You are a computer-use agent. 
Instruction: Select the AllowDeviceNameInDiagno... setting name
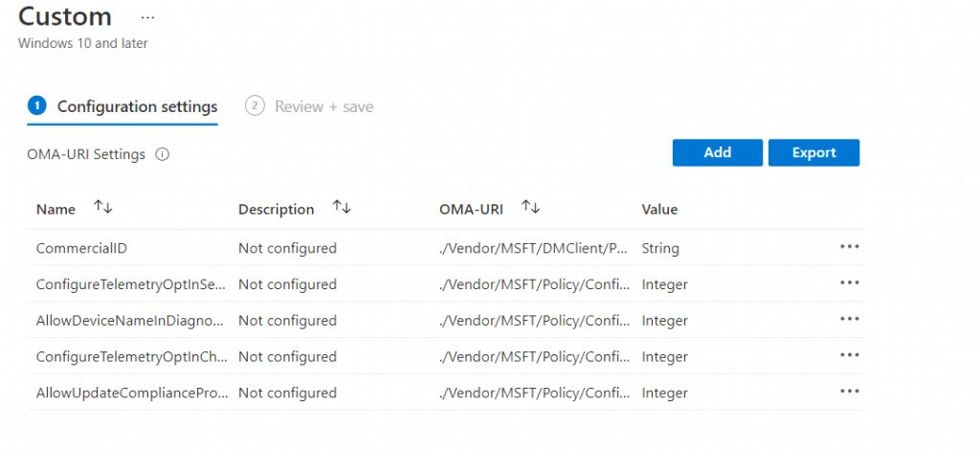(129, 321)
